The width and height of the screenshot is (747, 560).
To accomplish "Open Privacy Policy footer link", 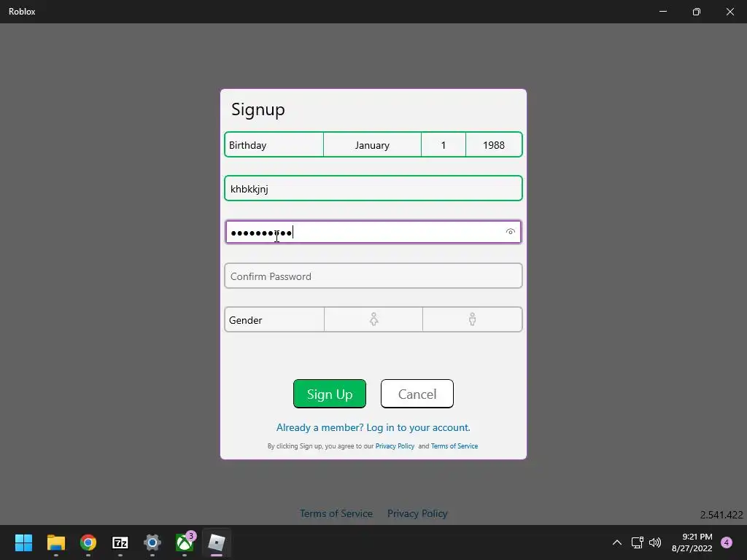I will tap(417, 513).
